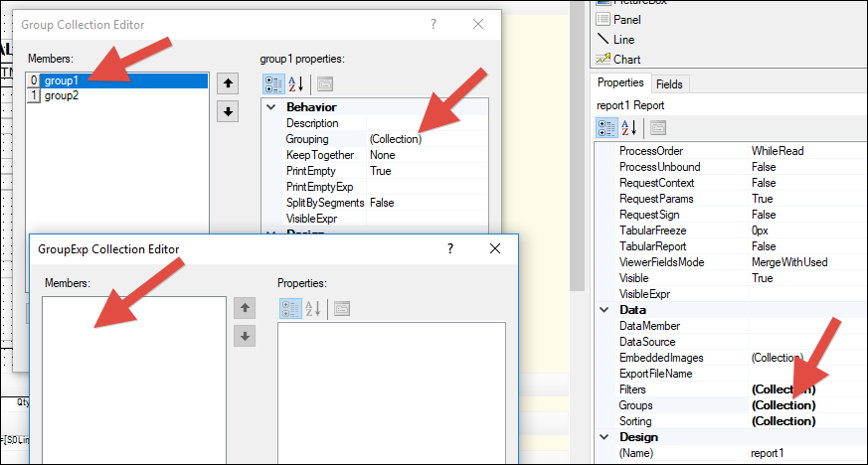
Task: Select the Panel tool in the toolbox
Action: pos(626,20)
